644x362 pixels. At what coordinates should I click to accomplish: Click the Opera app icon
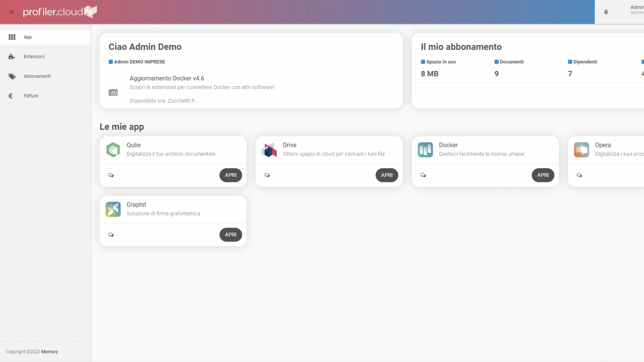coord(581,150)
